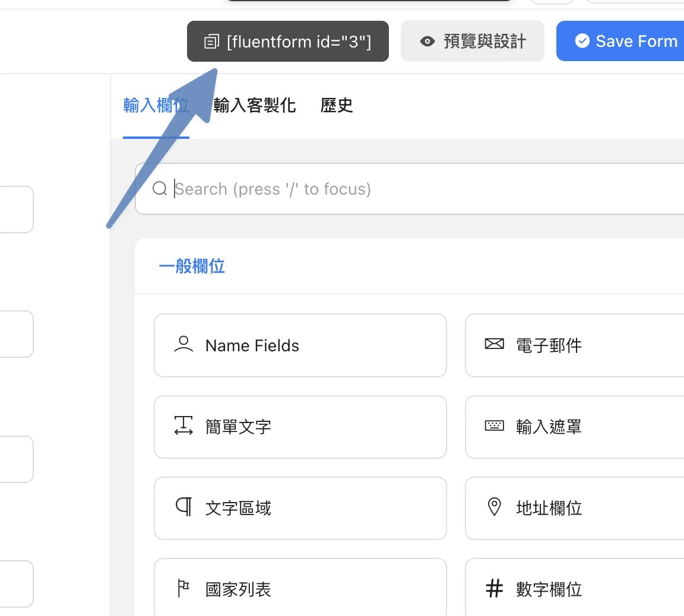Click the location pin icon for 地址欄位
The height and width of the screenshot is (616, 684).
click(494, 507)
